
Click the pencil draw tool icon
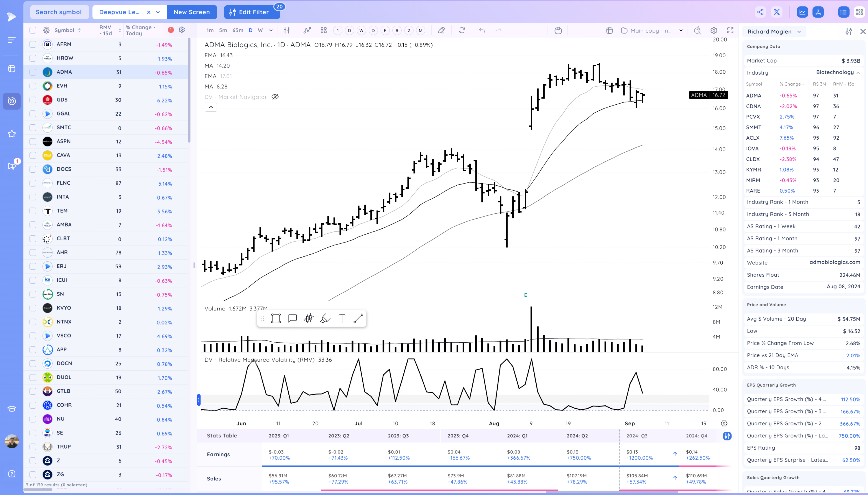click(x=441, y=31)
